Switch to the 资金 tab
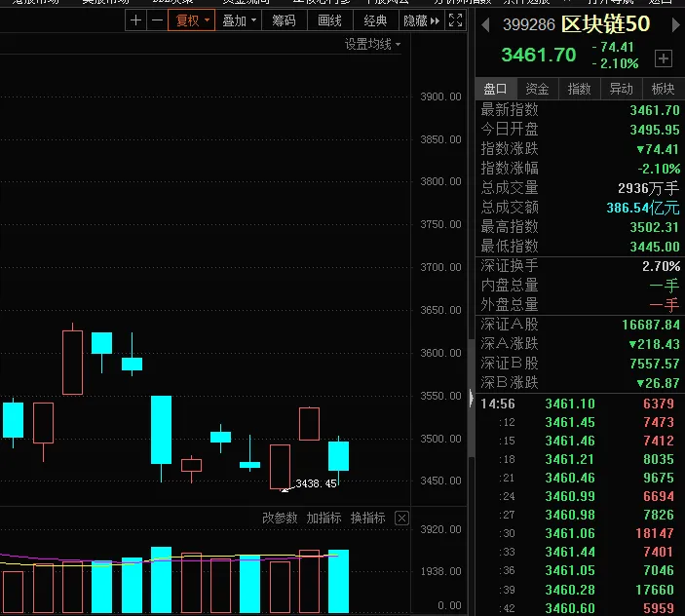685x616 pixels. (x=537, y=89)
